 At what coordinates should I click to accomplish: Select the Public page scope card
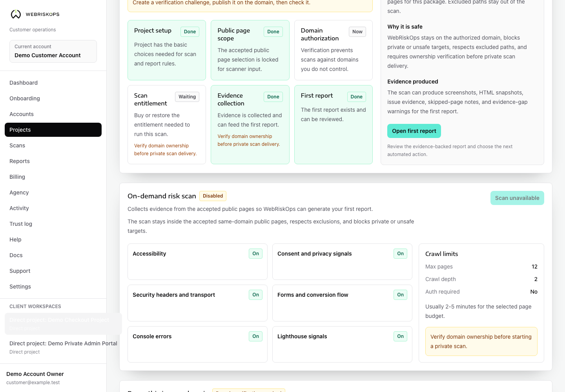pos(250,50)
